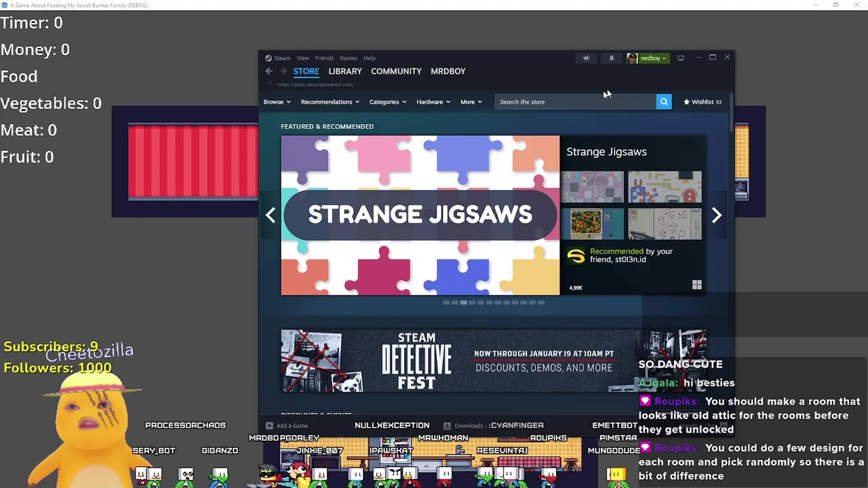
Task: Open the Steam Detective Fest banner
Action: coord(493,361)
